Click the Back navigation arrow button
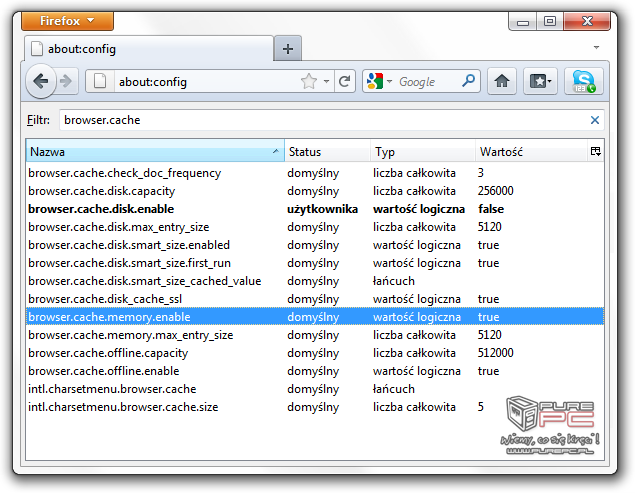This screenshot has height=493, width=635. [x=41, y=82]
